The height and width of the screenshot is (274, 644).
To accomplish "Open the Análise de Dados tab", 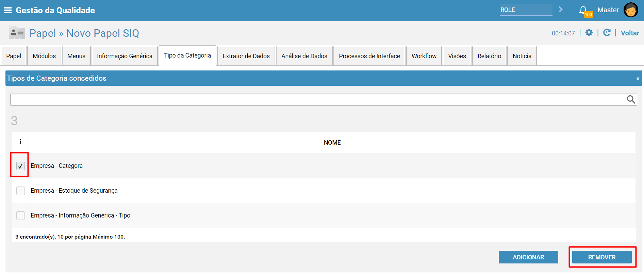I will 304,56.
